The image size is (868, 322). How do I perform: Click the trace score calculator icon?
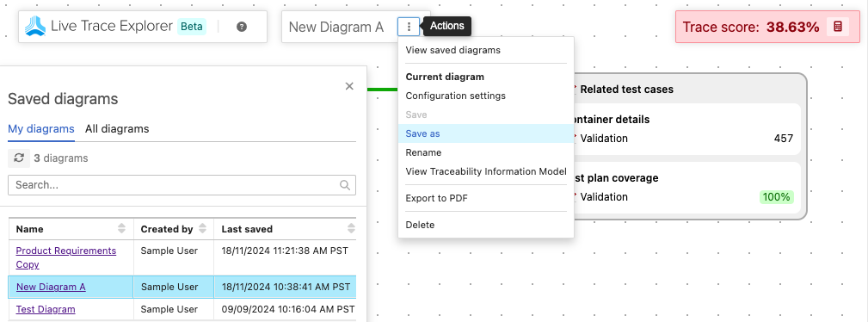tap(838, 27)
